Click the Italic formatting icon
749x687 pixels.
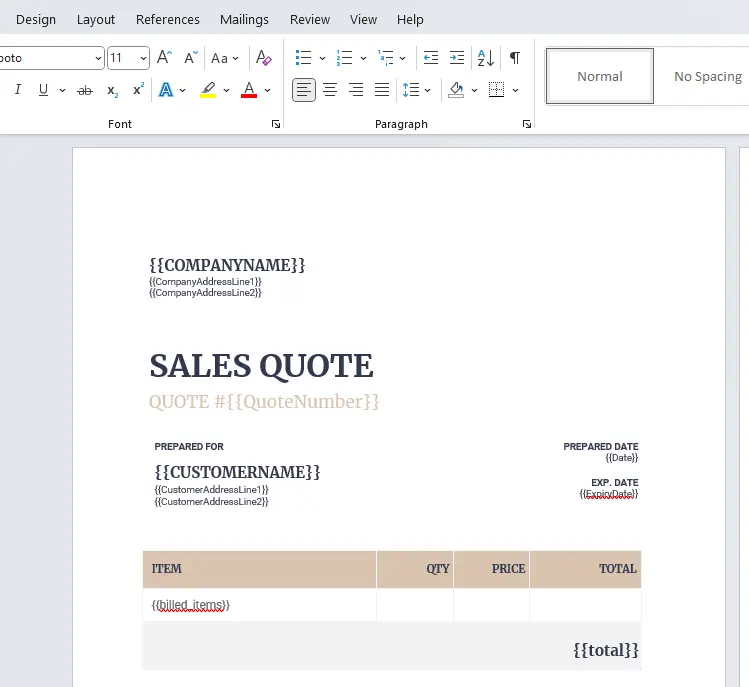coord(17,90)
